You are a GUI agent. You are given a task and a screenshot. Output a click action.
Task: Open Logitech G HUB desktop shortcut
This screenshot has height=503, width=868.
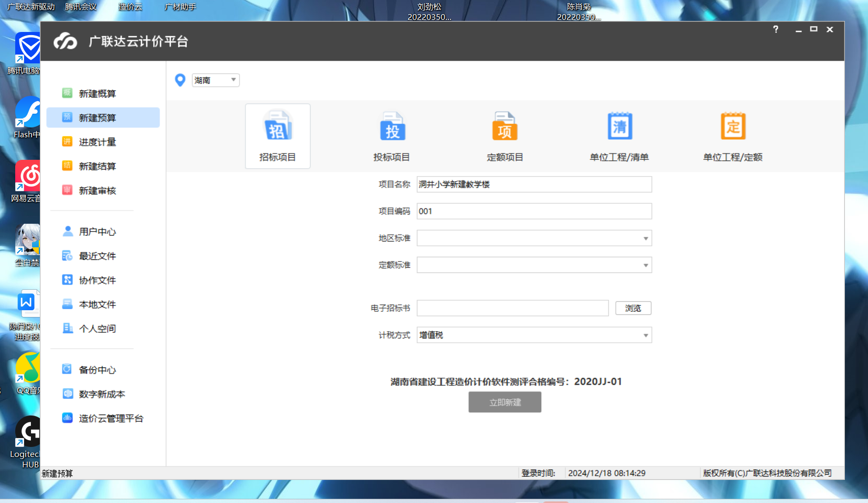[x=25, y=442]
